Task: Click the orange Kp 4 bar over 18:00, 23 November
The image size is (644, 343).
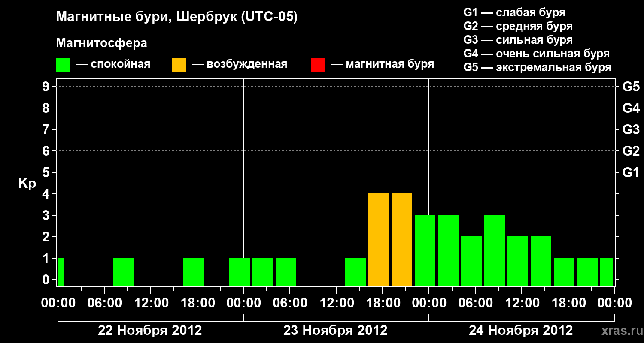Action: (379, 240)
